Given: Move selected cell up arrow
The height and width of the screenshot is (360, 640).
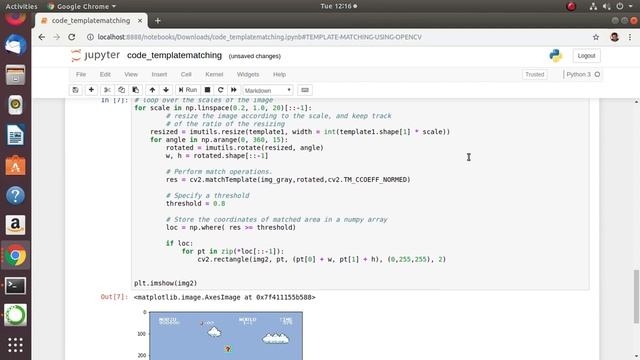Looking at the screenshot, I should [x=152, y=90].
